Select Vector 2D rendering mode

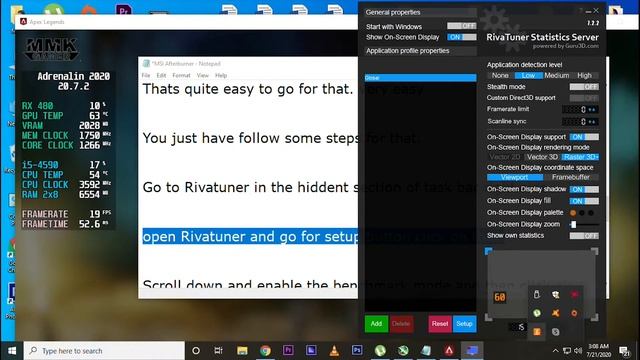504,157
